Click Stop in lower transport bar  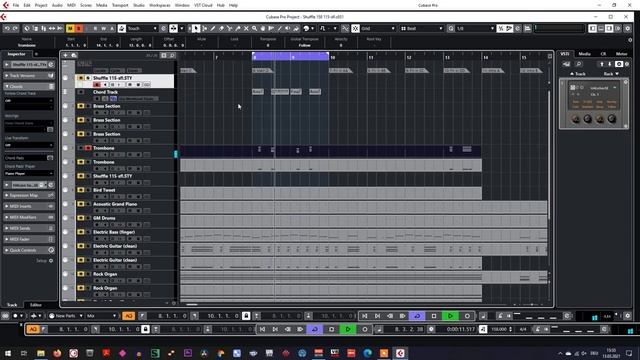pos(331,329)
